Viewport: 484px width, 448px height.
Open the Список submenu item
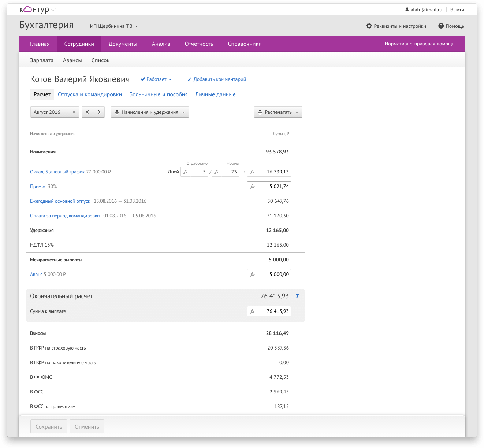click(x=101, y=60)
